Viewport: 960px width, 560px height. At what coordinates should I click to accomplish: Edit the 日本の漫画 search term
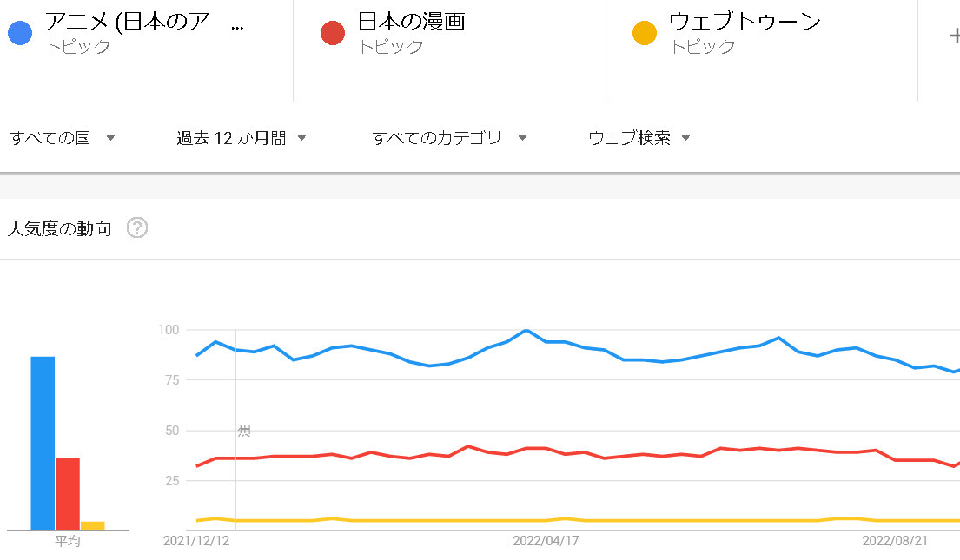[x=411, y=23]
